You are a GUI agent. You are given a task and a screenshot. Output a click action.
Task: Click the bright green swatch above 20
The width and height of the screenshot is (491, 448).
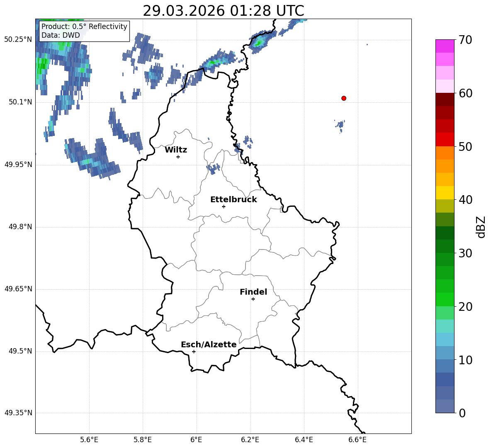point(445,299)
